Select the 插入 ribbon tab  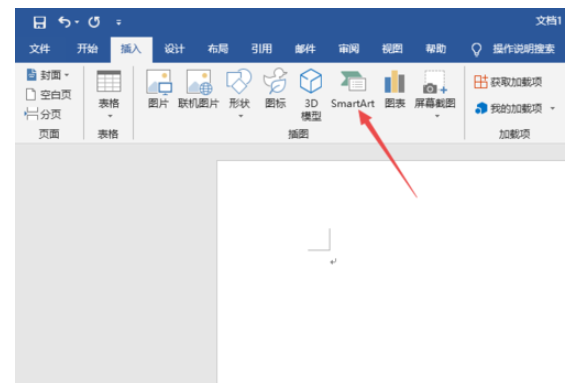(131, 49)
